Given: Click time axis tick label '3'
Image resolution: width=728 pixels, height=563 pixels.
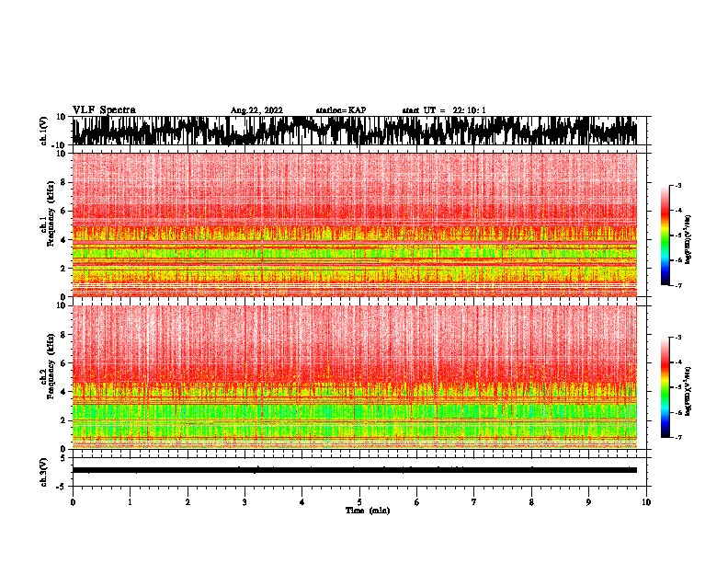Looking at the screenshot, I should [x=245, y=502].
